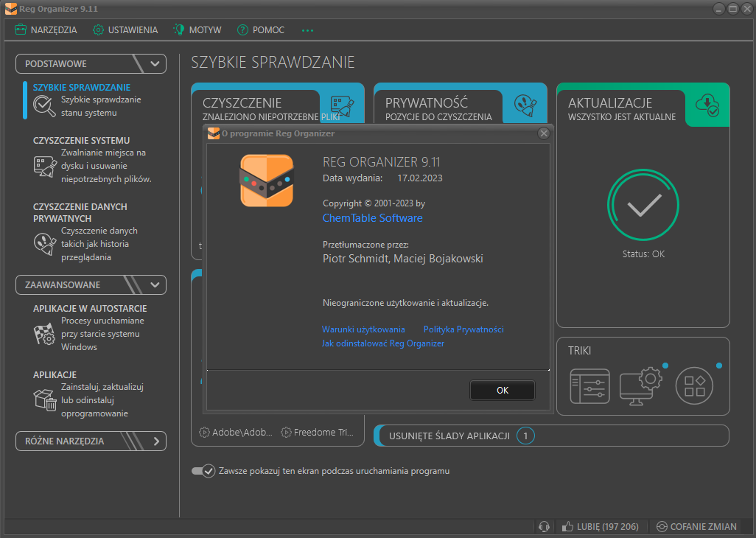Click the Aktualizacje cloud download icon
Screen dimensions: 756x538
tap(707, 105)
